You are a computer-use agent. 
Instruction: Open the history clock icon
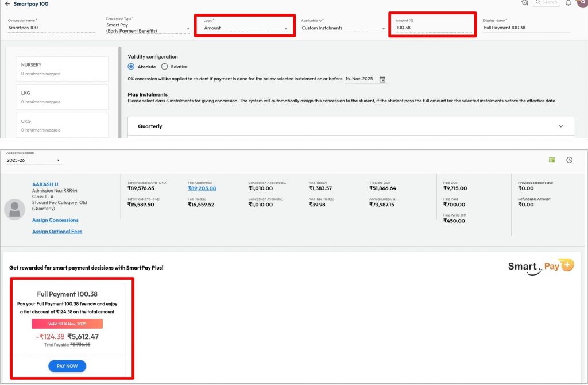(569, 160)
